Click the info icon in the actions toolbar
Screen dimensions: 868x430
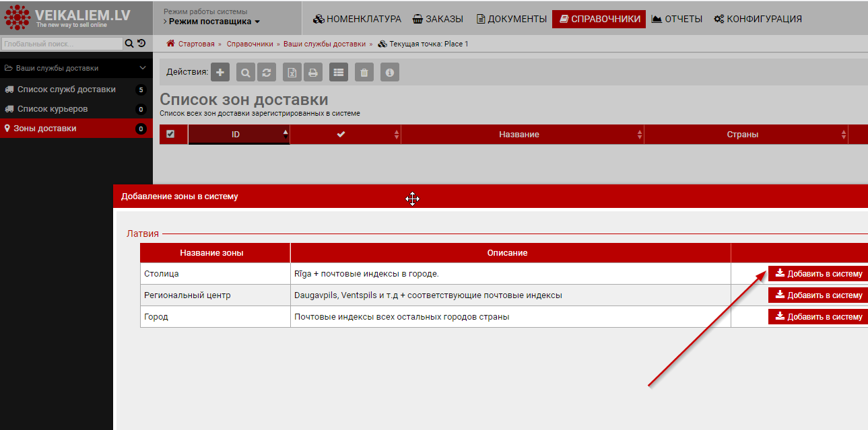click(390, 73)
